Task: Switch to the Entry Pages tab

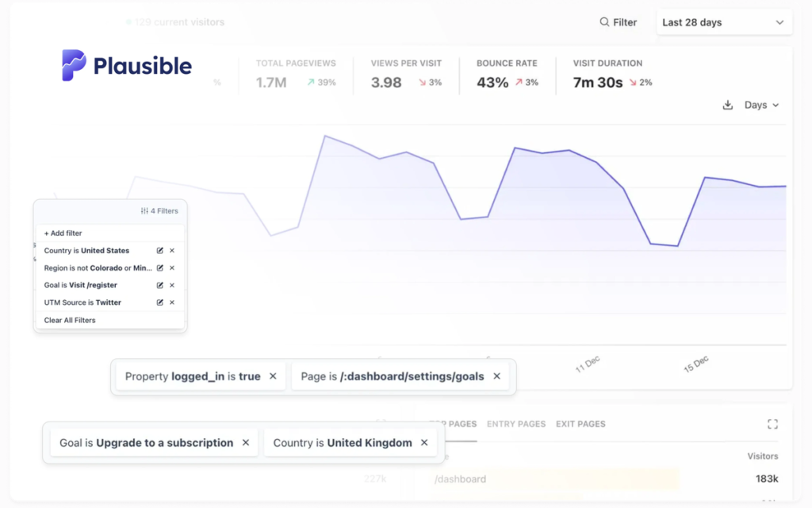Action: [x=515, y=424]
